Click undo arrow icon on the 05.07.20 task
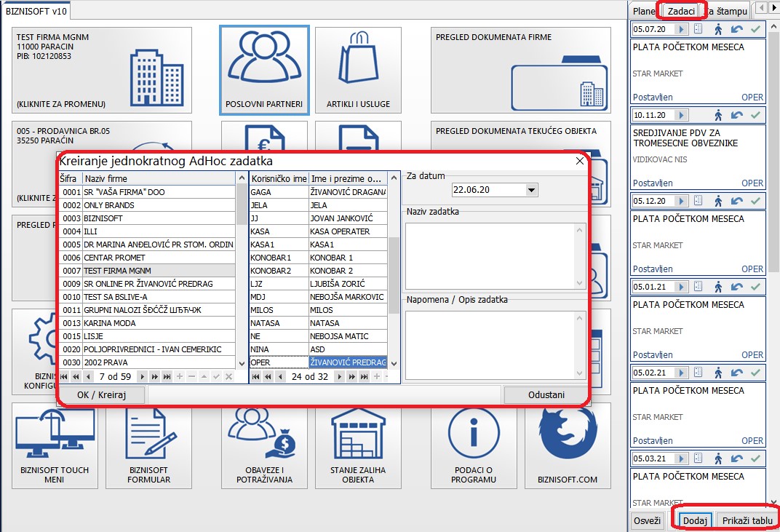 pos(737,29)
